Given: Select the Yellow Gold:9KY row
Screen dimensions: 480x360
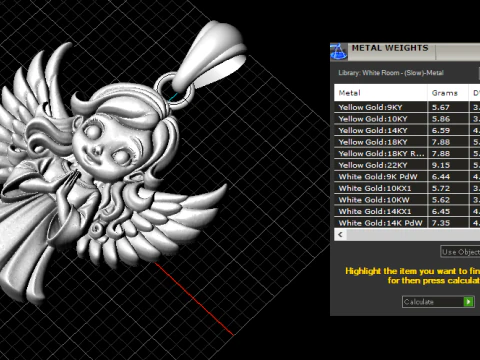Looking at the screenshot, I should pyautogui.click(x=407, y=107).
